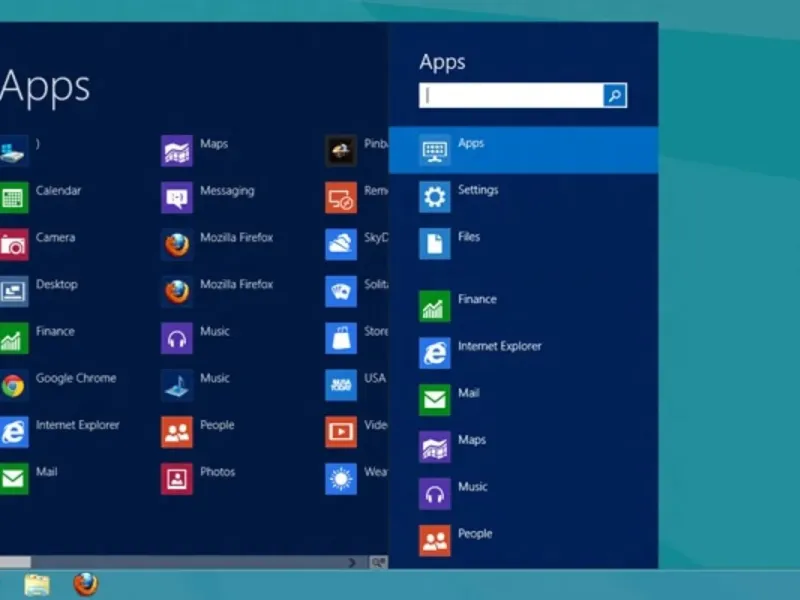Select the Files search category
This screenshot has height=600, width=800.
coord(523,243)
